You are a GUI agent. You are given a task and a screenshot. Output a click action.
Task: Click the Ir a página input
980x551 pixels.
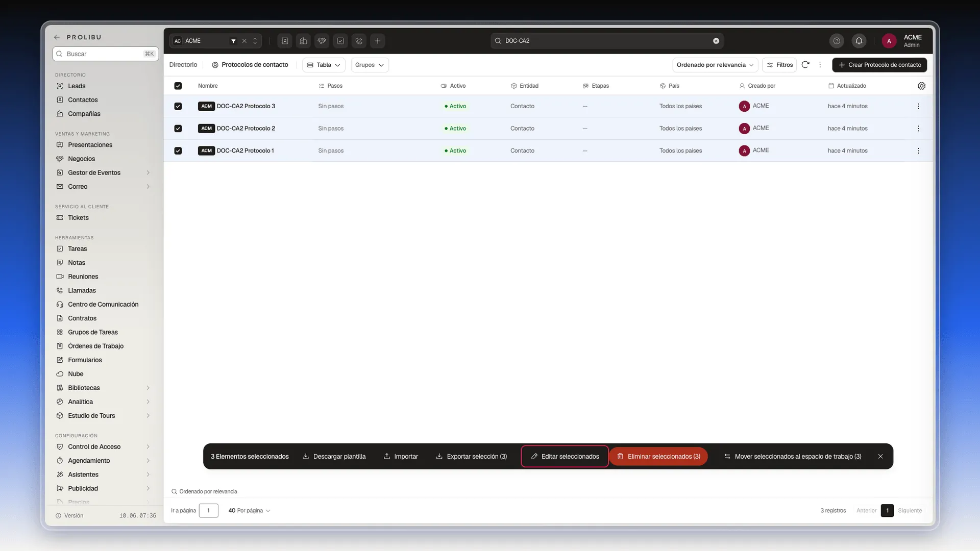(x=208, y=511)
